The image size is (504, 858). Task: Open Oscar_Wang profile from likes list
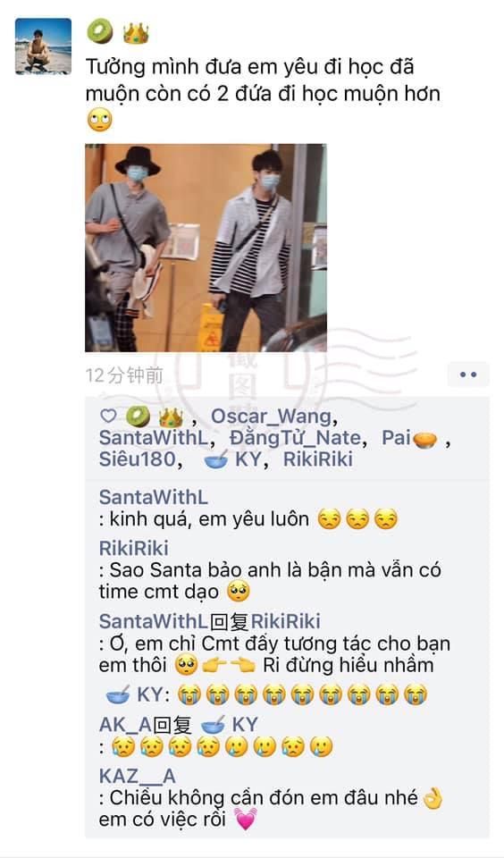pos(272,416)
